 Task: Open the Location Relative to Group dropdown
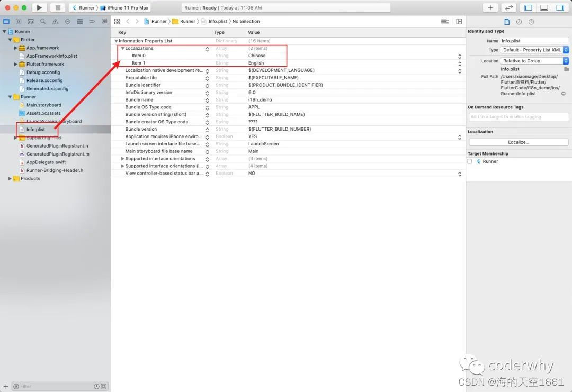(x=534, y=61)
